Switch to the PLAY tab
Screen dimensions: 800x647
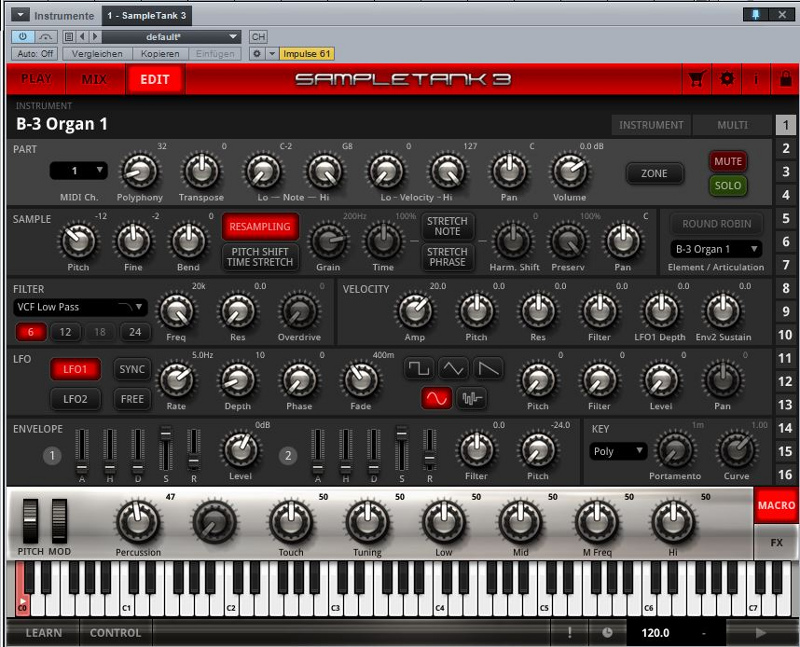pyautogui.click(x=36, y=79)
